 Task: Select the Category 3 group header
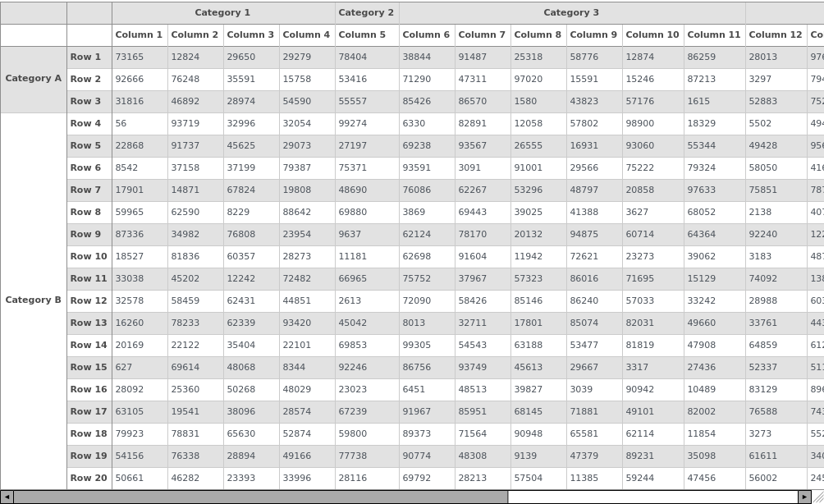point(571,13)
